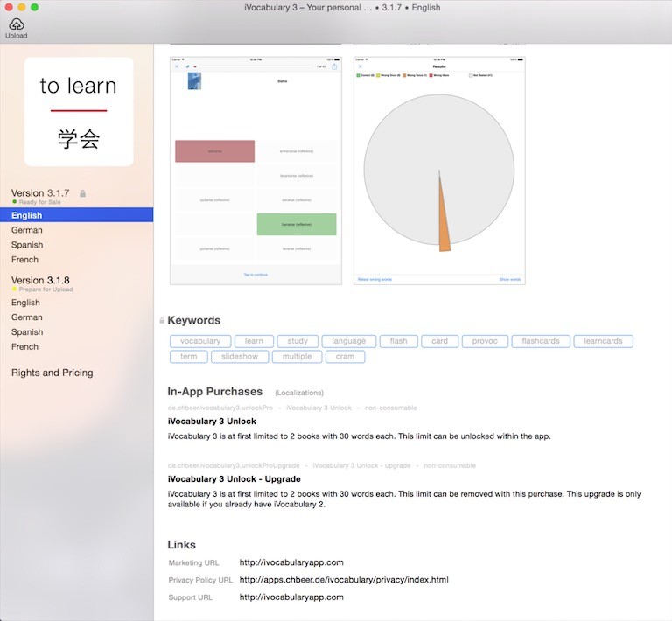
Task: Open the pie chart results screenshot thumbnail
Action: (x=439, y=171)
